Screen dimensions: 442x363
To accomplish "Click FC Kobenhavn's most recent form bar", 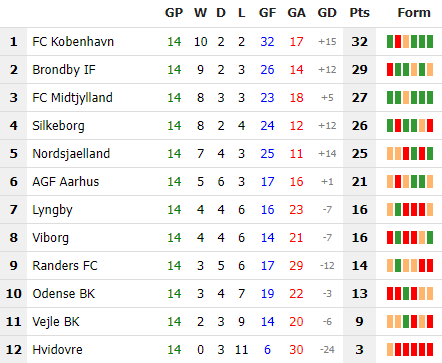I will point(430,42).
